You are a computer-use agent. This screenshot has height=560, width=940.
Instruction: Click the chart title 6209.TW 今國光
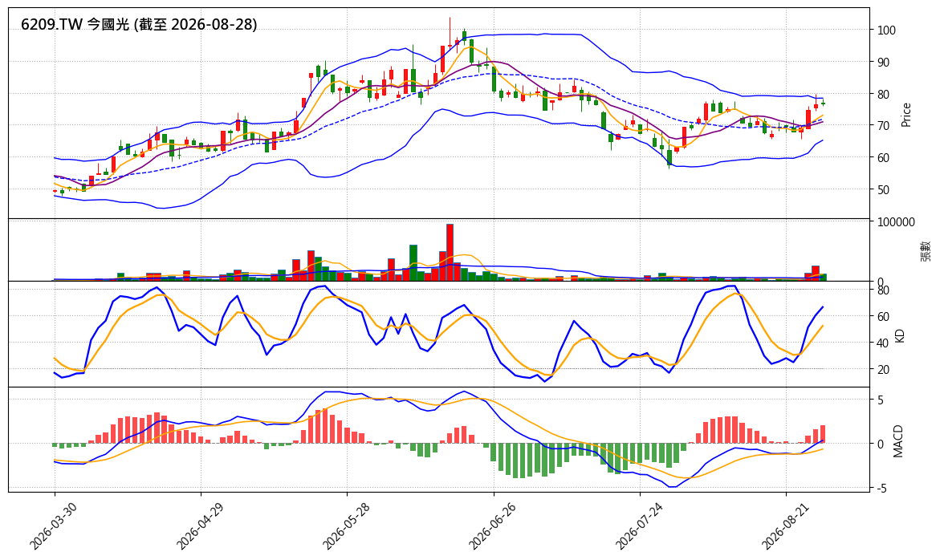point(139,25)
